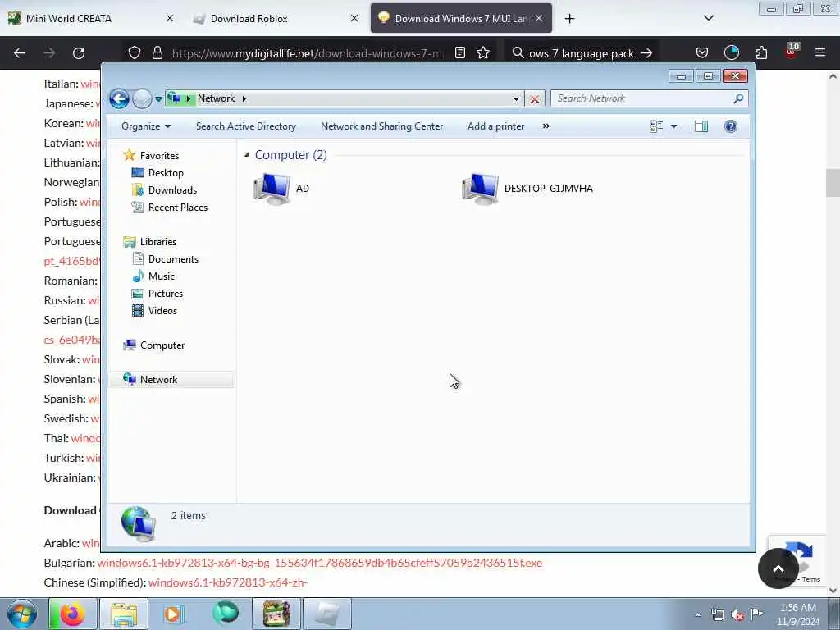This screenshot has height=630, width=840.
Task: Change view using the view icon
Action: click(x=656, y=126)
